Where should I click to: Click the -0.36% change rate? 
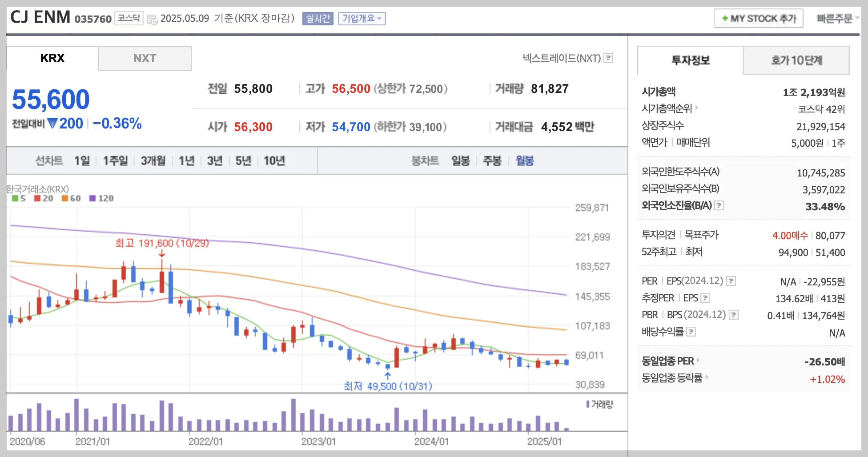[117, 124]
